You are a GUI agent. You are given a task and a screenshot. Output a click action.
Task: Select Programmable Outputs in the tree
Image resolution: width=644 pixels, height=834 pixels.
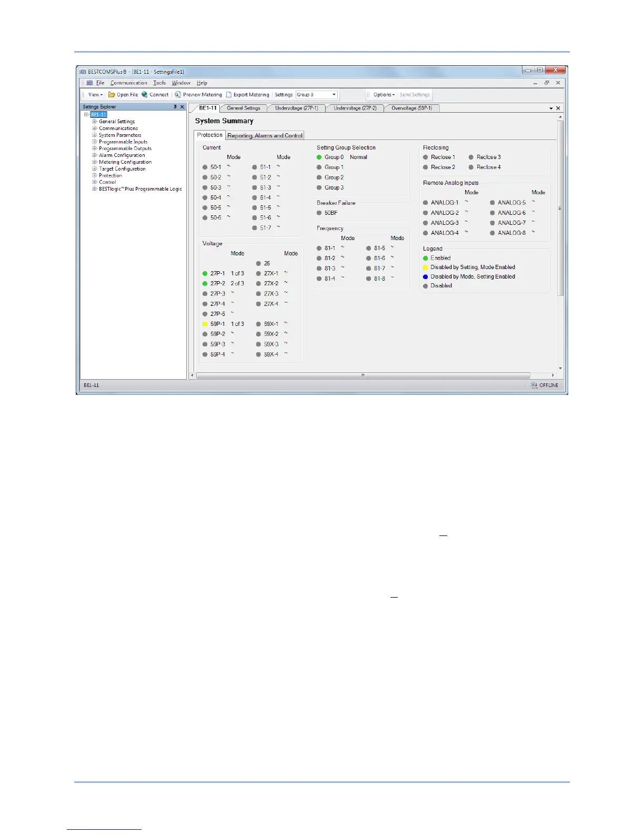pos(125,148)
